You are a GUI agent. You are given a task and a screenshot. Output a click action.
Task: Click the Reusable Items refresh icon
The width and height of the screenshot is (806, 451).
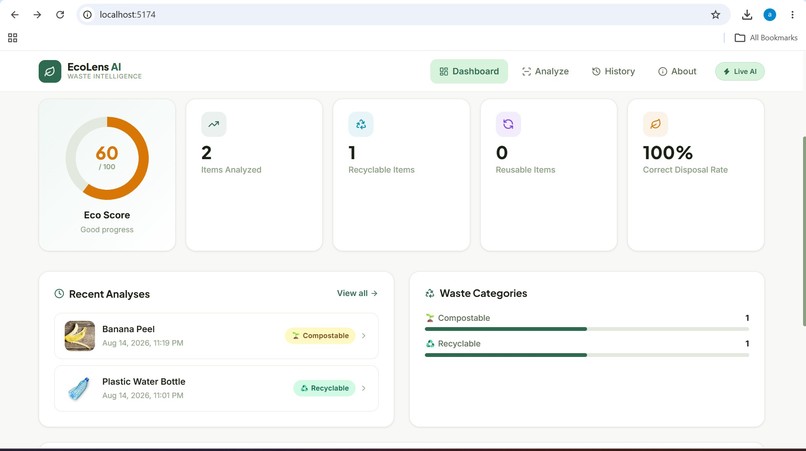508,124
